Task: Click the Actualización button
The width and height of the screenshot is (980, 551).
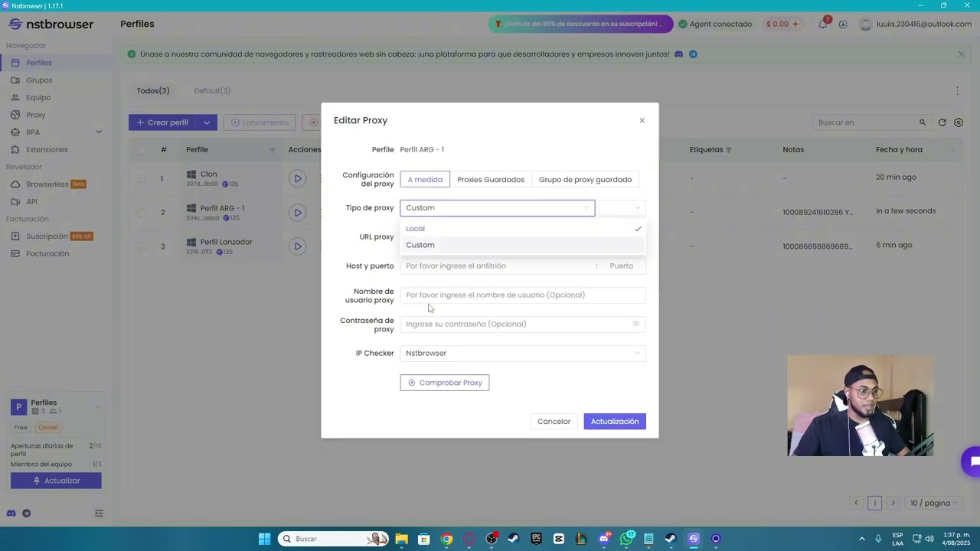Action: (x=615, y=422)
